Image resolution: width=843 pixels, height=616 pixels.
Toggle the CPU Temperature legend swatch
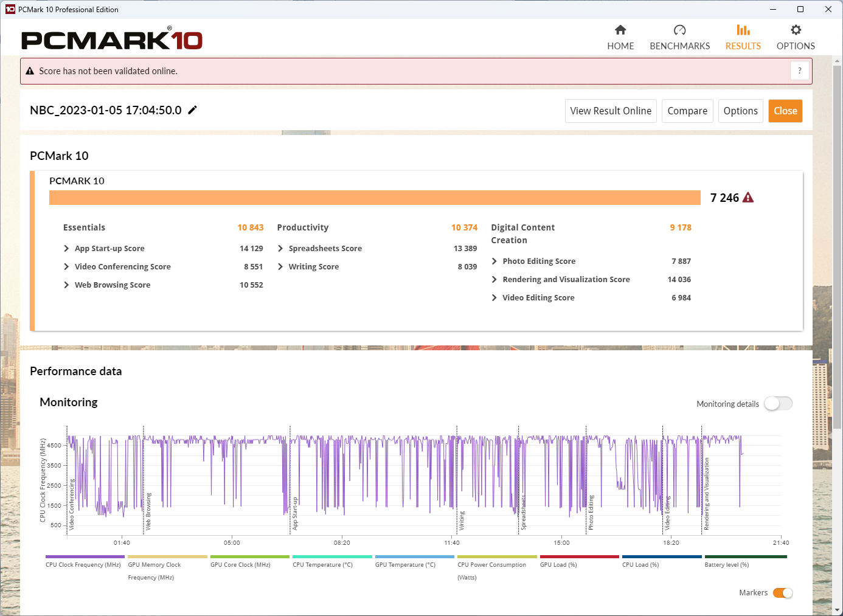click(x=332, y=556)
